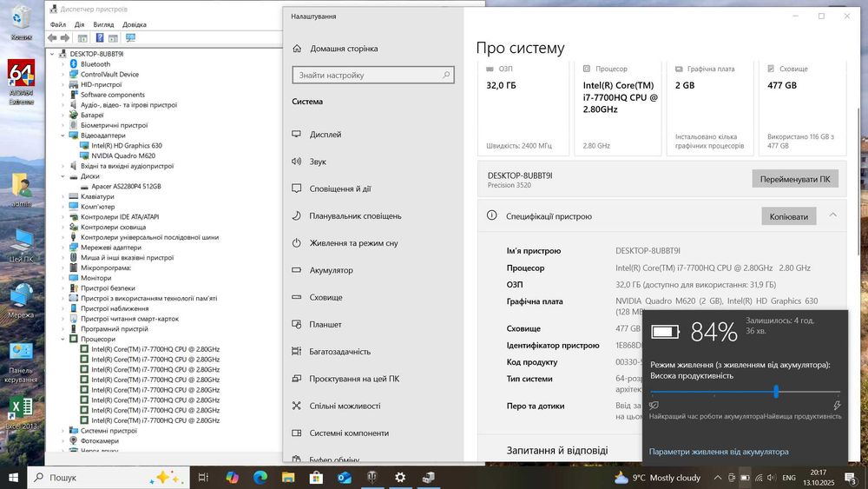Expand the Клавіатури node
Screen dimensions: 868x489
coord(62,196)
